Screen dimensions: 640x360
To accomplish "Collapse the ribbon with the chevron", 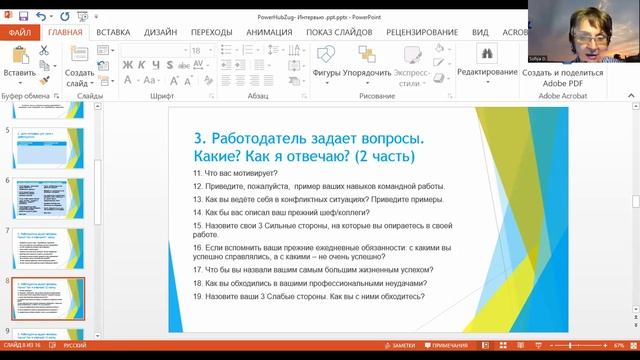I will tap(631, 96).
